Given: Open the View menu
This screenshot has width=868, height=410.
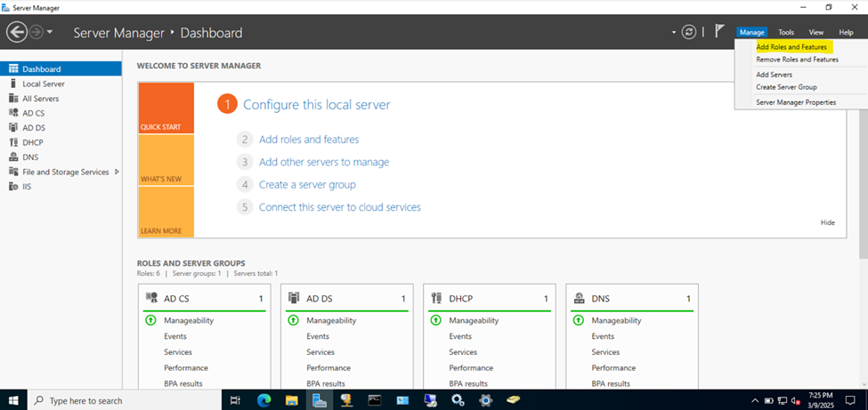Looking at the screenshot, I should coord(816,33).
